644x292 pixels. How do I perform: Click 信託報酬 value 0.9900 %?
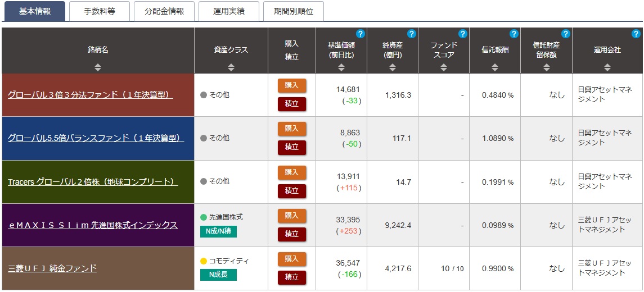coord(498,269)
